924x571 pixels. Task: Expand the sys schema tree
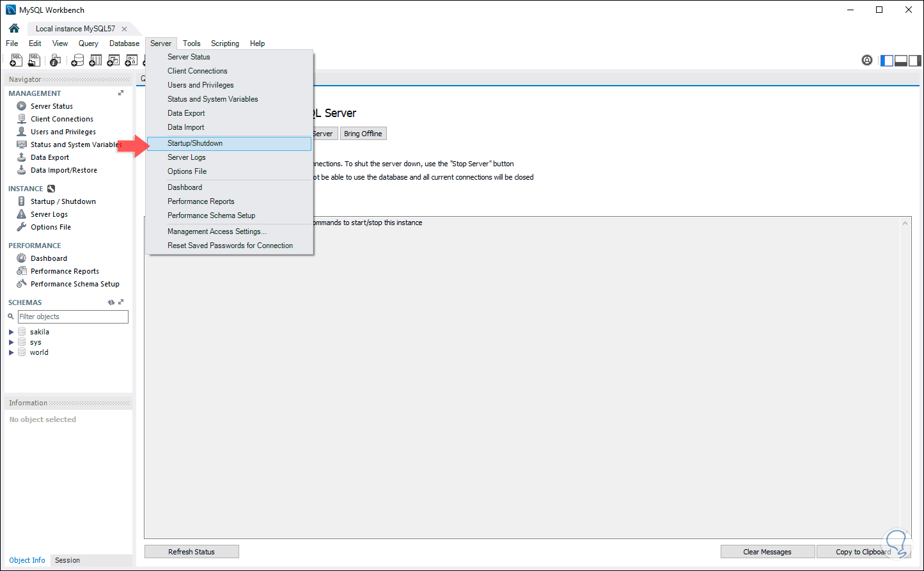pos(12,342)
